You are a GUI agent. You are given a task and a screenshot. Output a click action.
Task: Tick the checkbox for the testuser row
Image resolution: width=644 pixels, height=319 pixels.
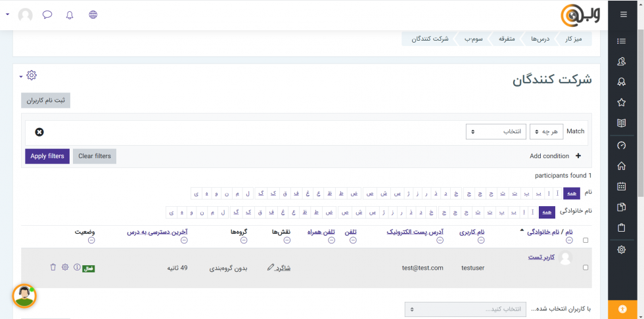[586, 268]
